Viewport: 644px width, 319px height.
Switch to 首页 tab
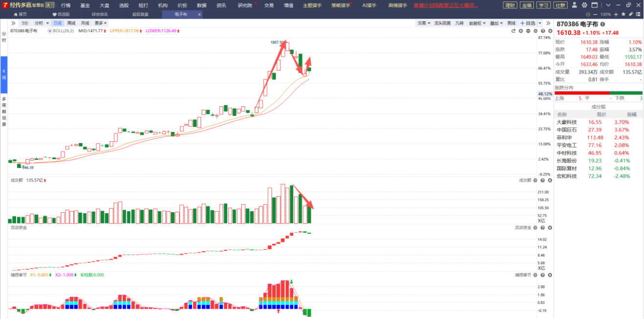tap(20, 14)
